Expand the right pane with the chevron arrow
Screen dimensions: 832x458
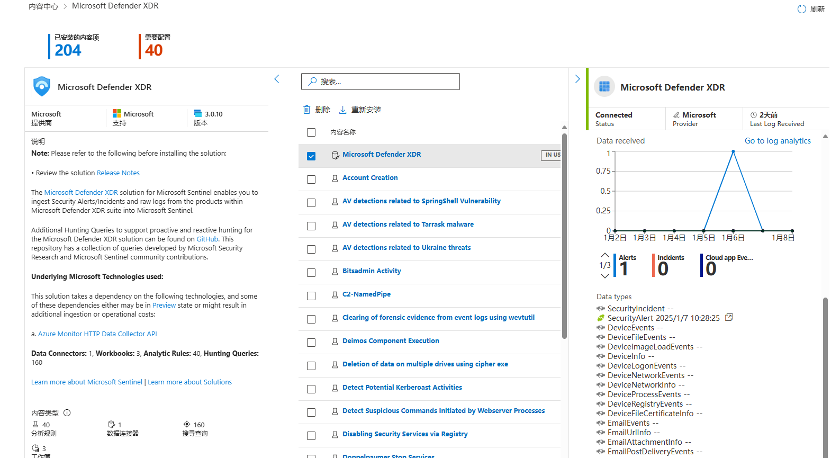pos(577,79)
